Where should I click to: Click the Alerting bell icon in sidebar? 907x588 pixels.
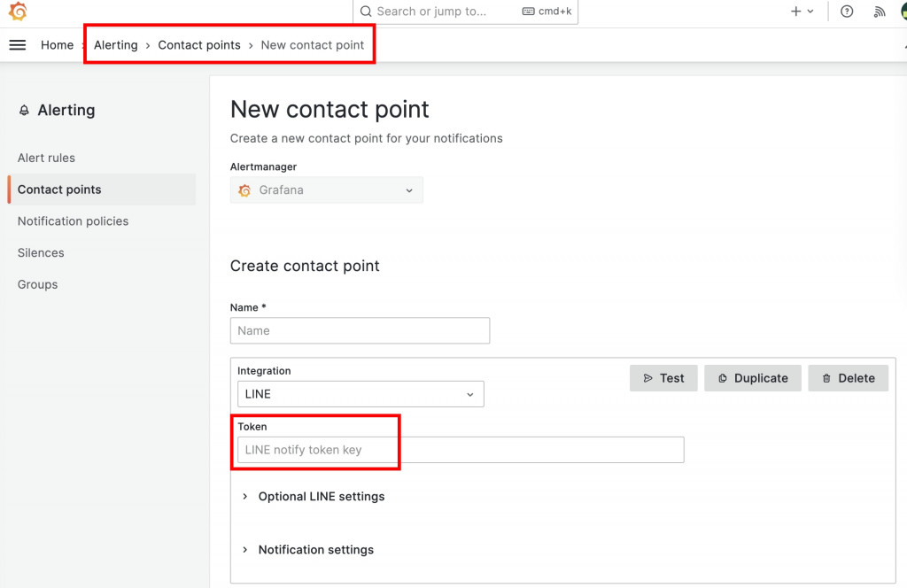[x=24, y=111]
